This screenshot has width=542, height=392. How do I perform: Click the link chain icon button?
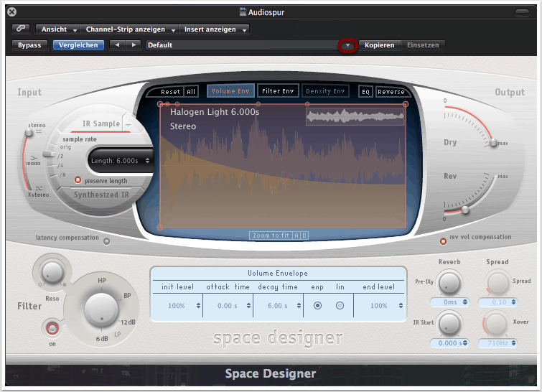22,29
